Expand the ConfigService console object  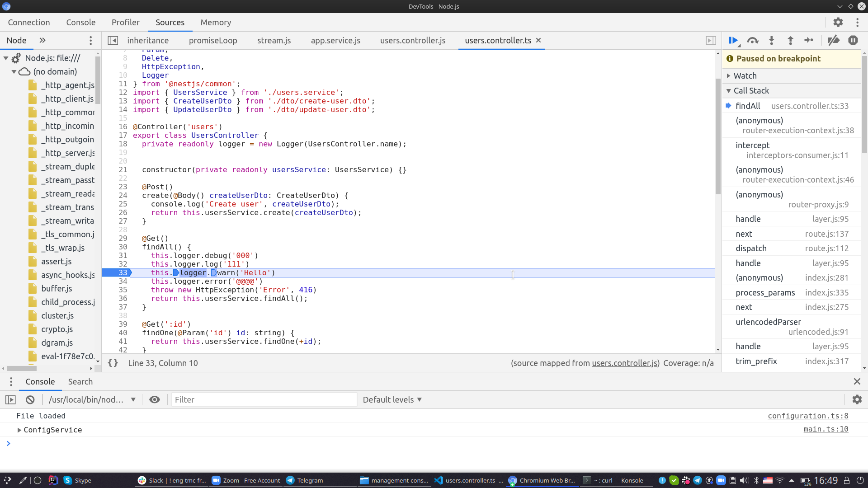pyautogui.click(x=19, y=430)
